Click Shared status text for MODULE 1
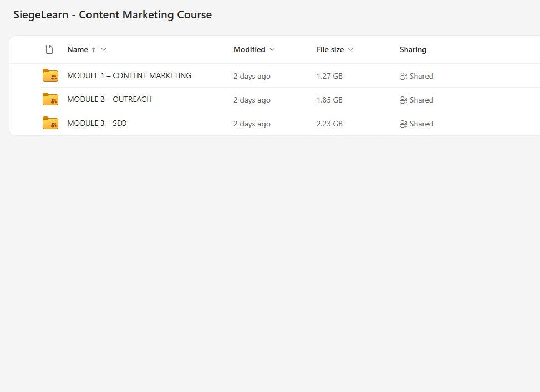 tap(421, 76)
